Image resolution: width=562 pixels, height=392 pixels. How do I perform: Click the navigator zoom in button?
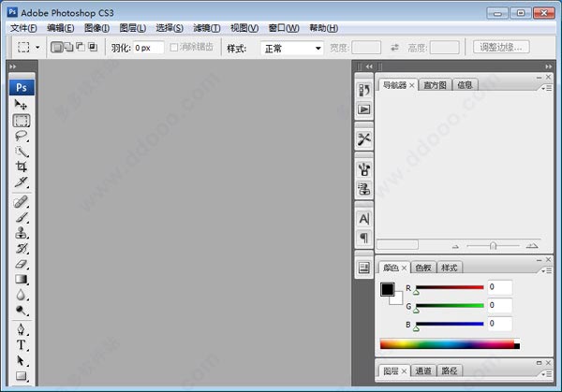click(x=532, y=246)
